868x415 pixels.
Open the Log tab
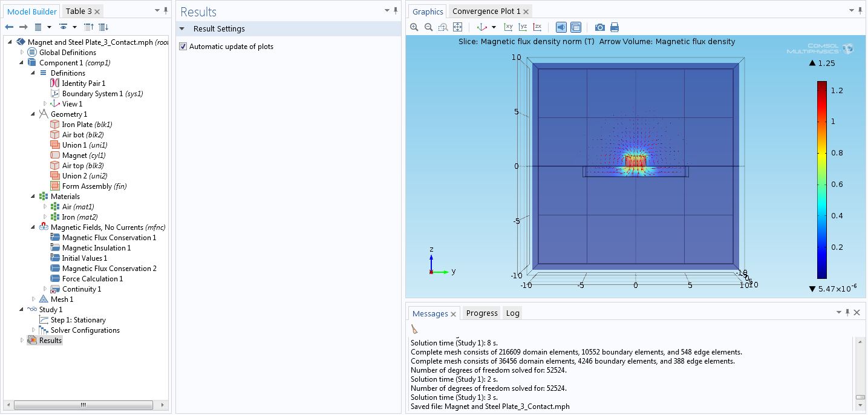[512, 313]
